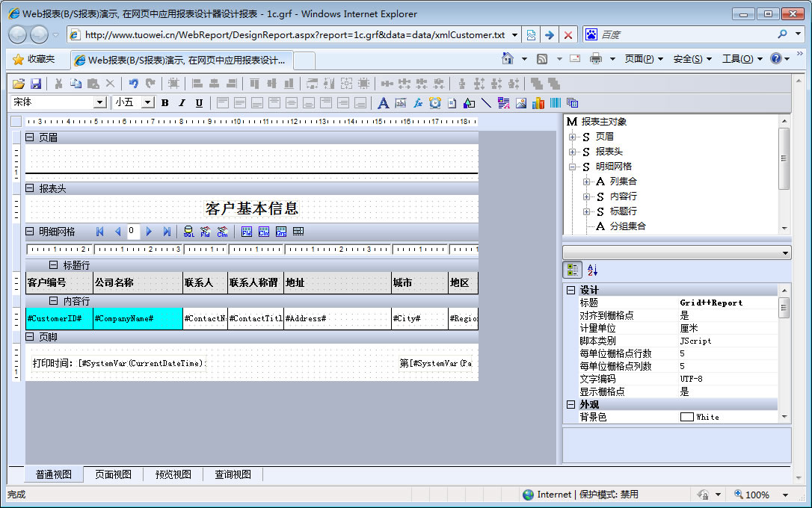The width and height of the screenshot is (812, 508).
Task: Toggle italic formatting
Action: pos(182,103)
